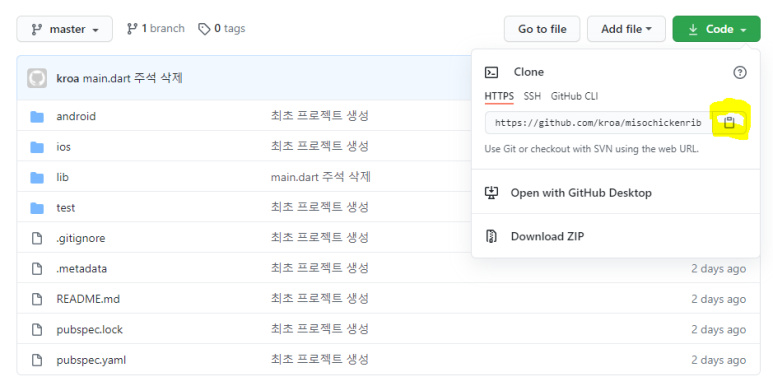Copy the clone URL with clipboard icon
Image resolution: width=773 pixels, height=386 pixels.
tap(729, 123)
